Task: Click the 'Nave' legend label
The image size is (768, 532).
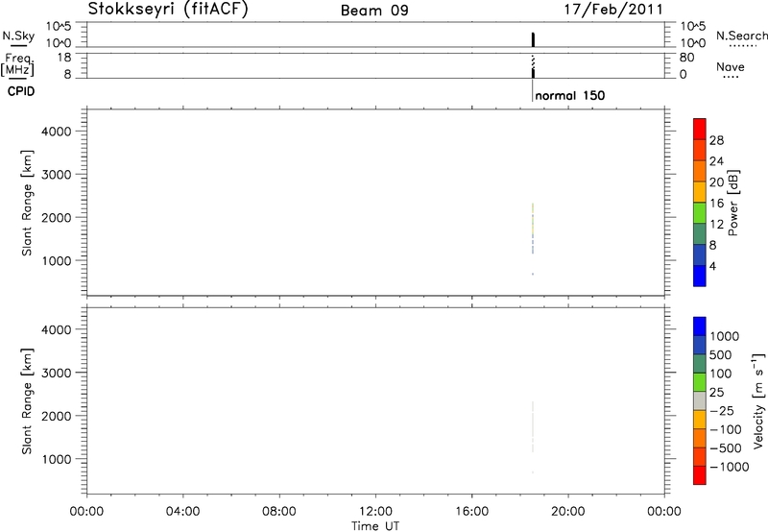Action: click(x=731, y=66)
